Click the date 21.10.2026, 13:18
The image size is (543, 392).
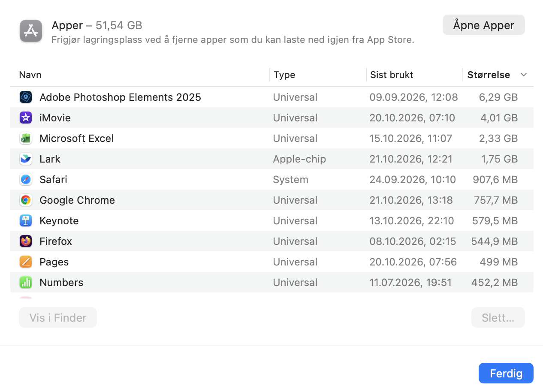411,200
